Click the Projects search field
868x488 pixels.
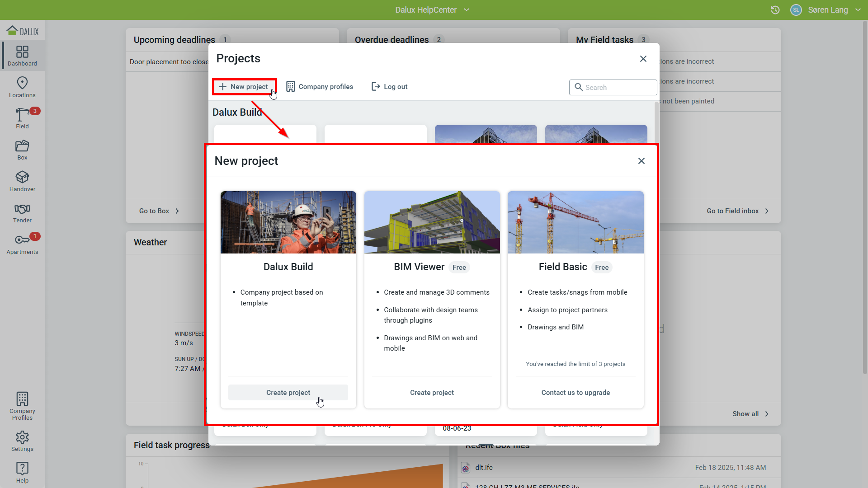(618, 88)
